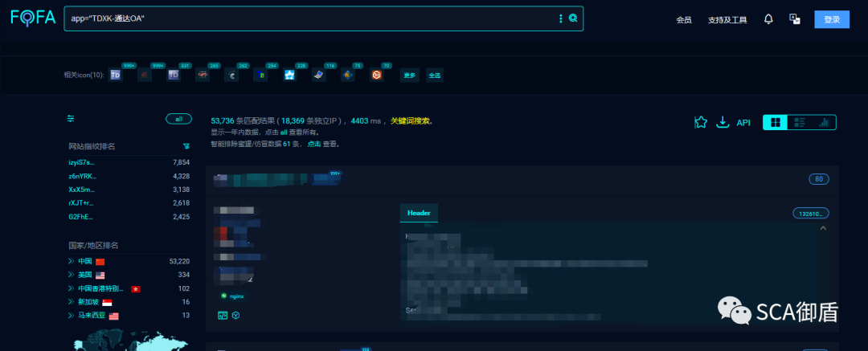Download results with the download icon

point(722,122)
